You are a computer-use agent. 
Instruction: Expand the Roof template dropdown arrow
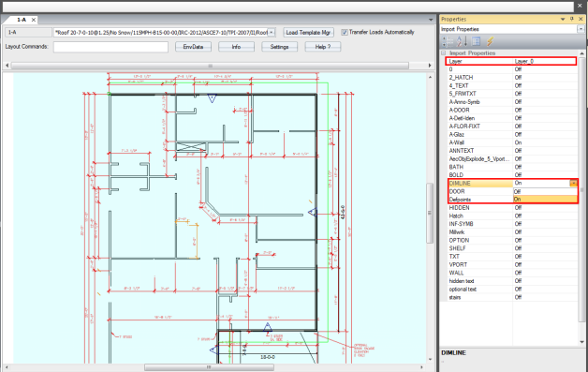point(272,33)
